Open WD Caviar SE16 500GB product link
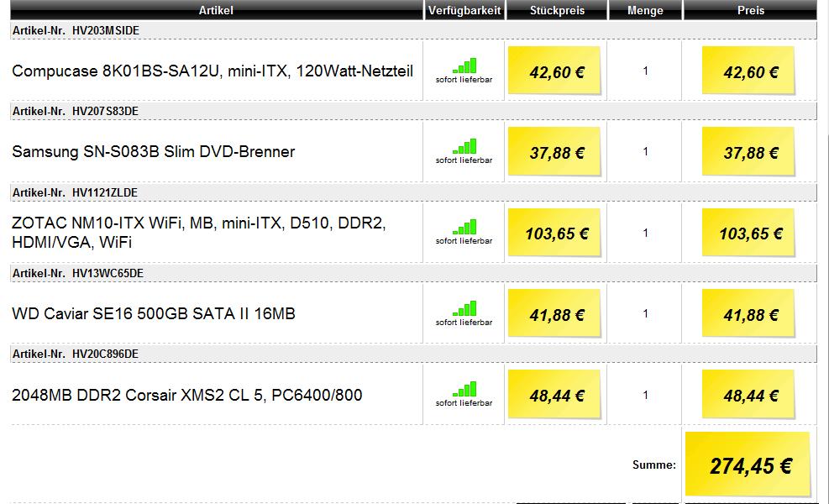 tap(154, 313)
